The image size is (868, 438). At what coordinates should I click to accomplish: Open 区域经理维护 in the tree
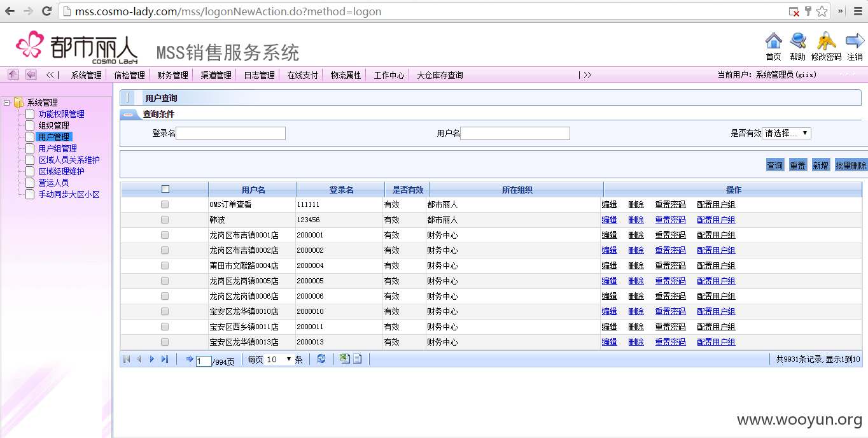pos(61,171)
